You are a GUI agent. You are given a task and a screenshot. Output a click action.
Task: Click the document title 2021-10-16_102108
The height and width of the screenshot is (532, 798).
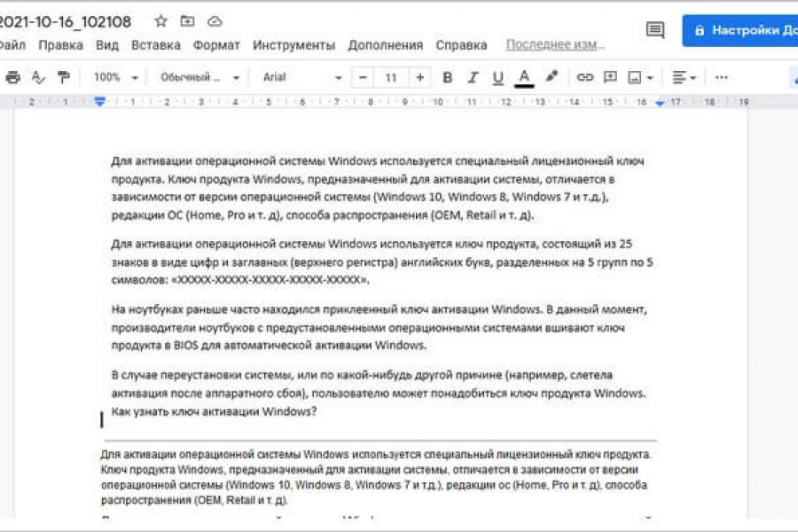pos(65,21)
